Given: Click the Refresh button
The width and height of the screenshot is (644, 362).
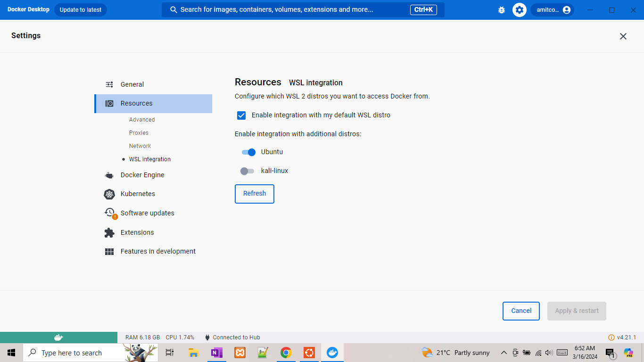Looking at the screenshot, I should [255, 194].
